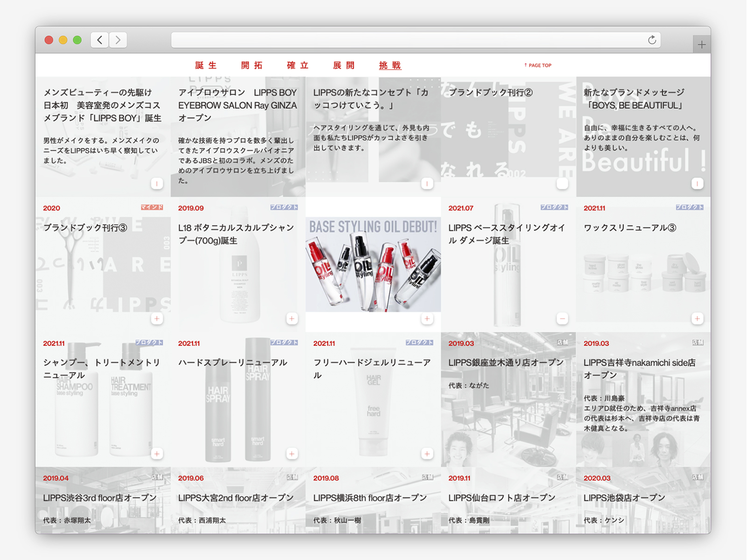Open the LIPPS吉祥寺nakamichi side店オープン card

(643, 399)
